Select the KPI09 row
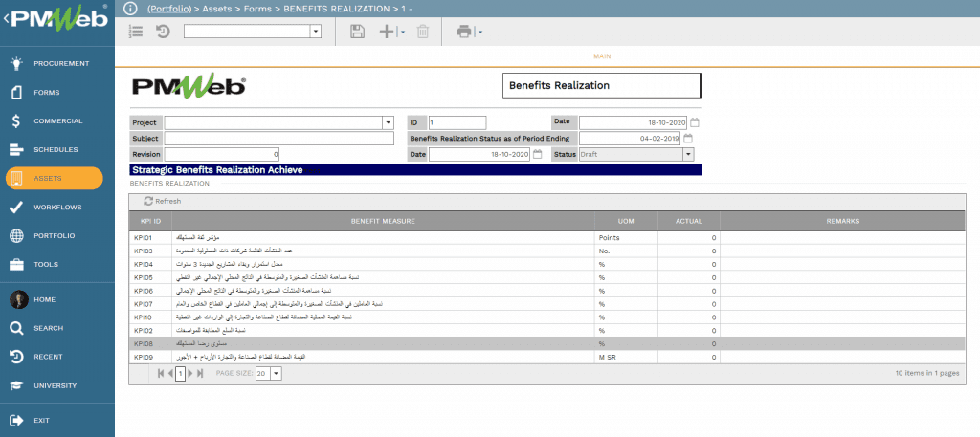This screenshot has height=437, width=980. coord(546,357)
